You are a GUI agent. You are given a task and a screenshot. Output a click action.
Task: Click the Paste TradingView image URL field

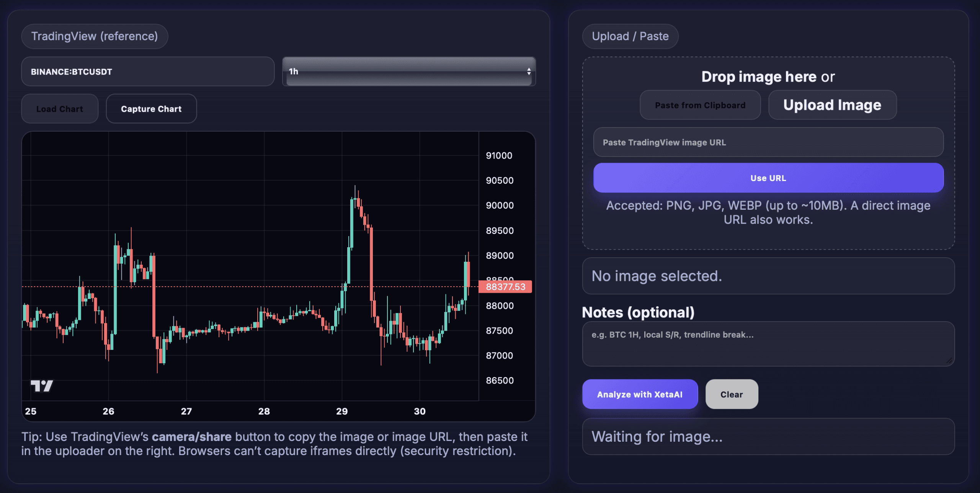(x=768, y=142)
